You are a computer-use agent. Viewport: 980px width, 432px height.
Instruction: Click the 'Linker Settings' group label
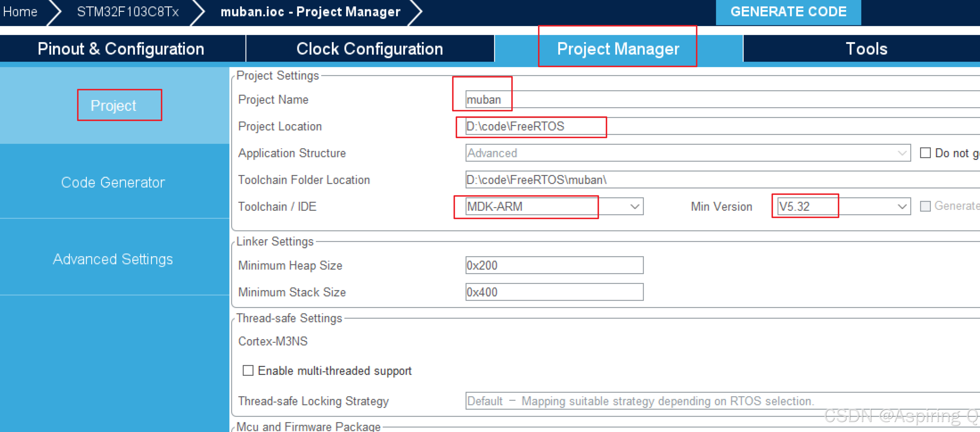[x=275, y=241]
